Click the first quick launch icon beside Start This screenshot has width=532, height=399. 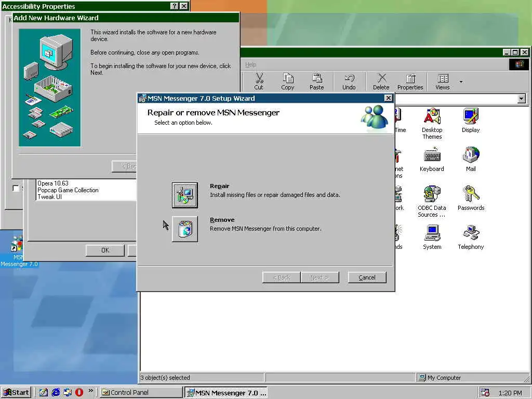pos(44,392)
